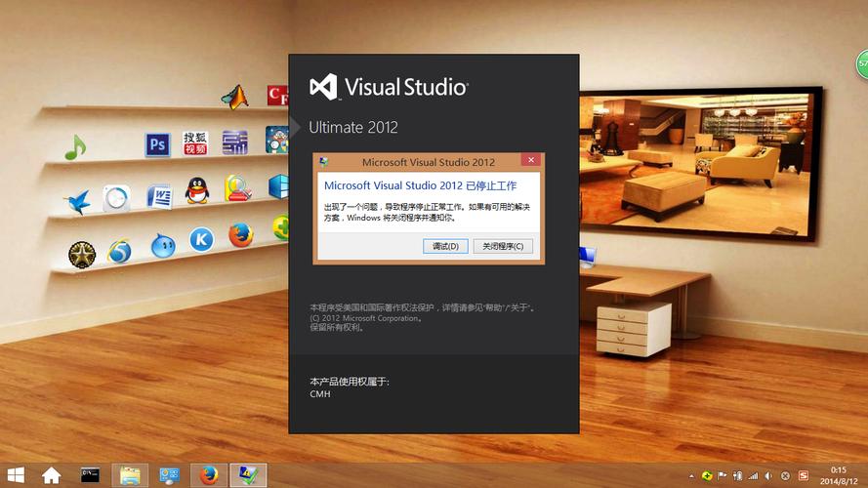
Task: Open Control Panel icon on taskbar
Action: click(x=169, y=475)
